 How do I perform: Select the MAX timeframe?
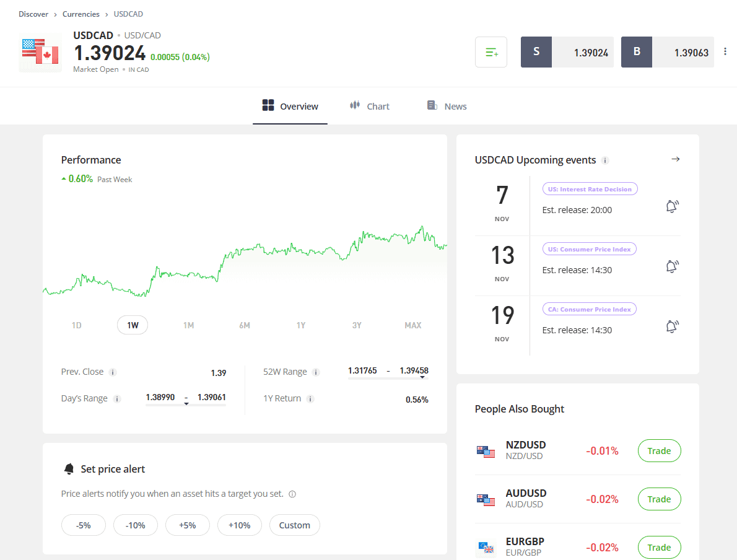tap(412, 325)
